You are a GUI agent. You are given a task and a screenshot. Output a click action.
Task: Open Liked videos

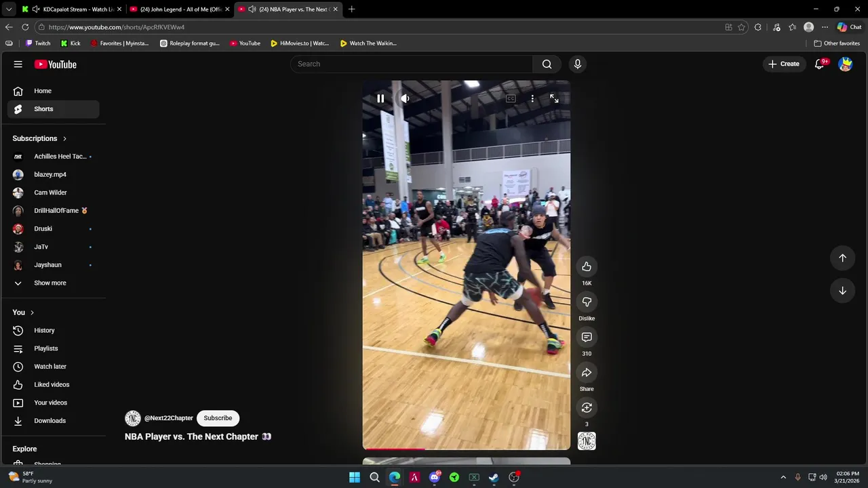tap(54, 384)
